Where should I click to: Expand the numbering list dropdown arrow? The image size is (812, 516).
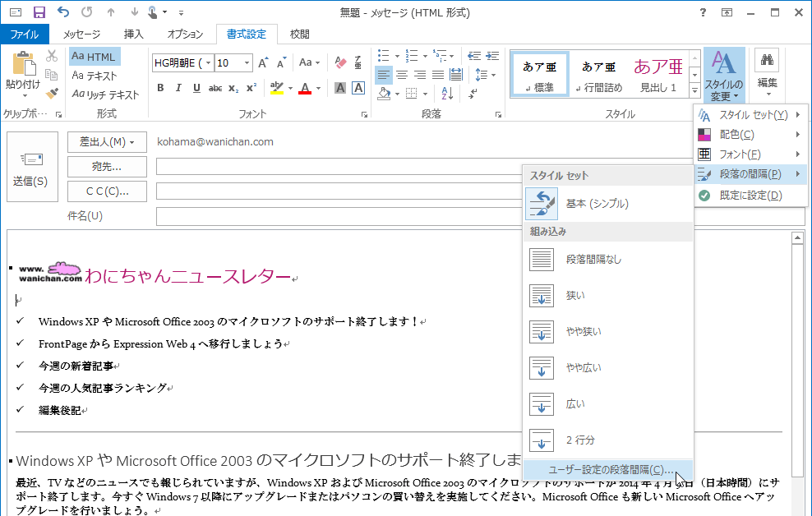425,56
